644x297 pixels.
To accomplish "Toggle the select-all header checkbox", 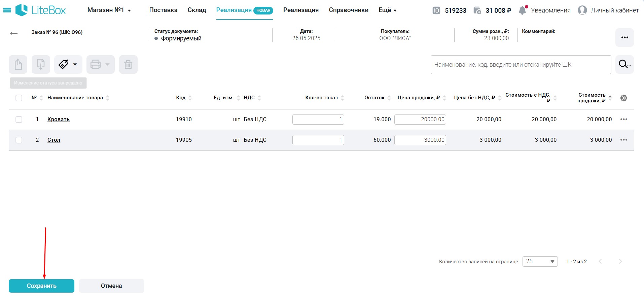I will point(19,98).
